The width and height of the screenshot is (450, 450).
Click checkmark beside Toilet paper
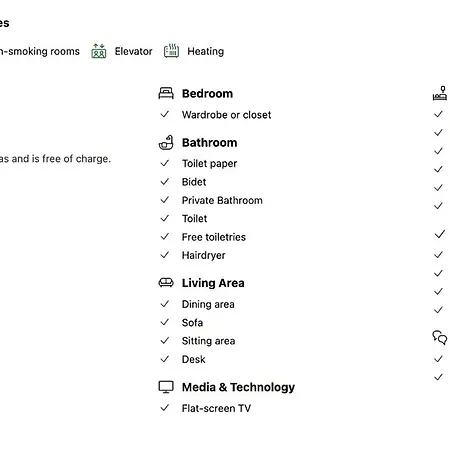[x=165, y=163]
